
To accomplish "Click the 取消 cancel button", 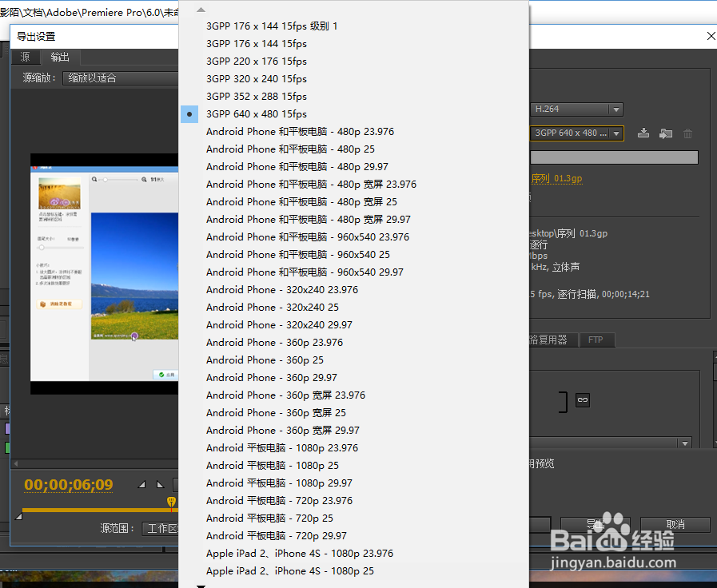I will click(675, 525).
